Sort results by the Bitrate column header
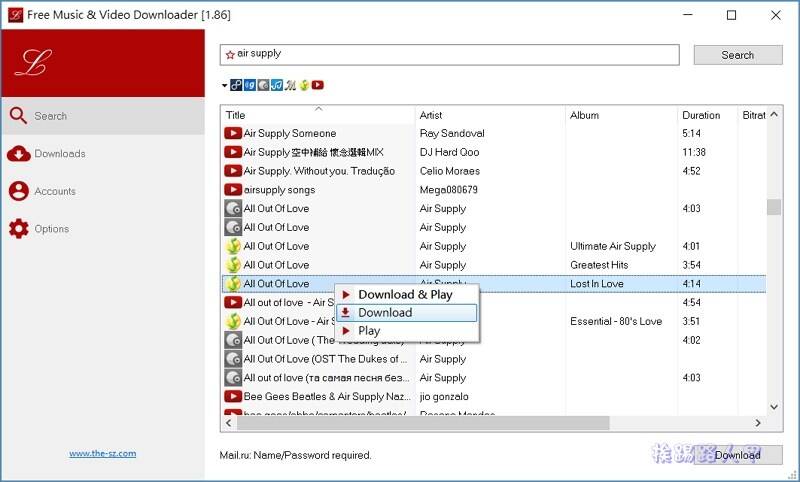Image resolution: width=800 pixels, height=482 pixels. pyautogui.click(x=752, y=115)
